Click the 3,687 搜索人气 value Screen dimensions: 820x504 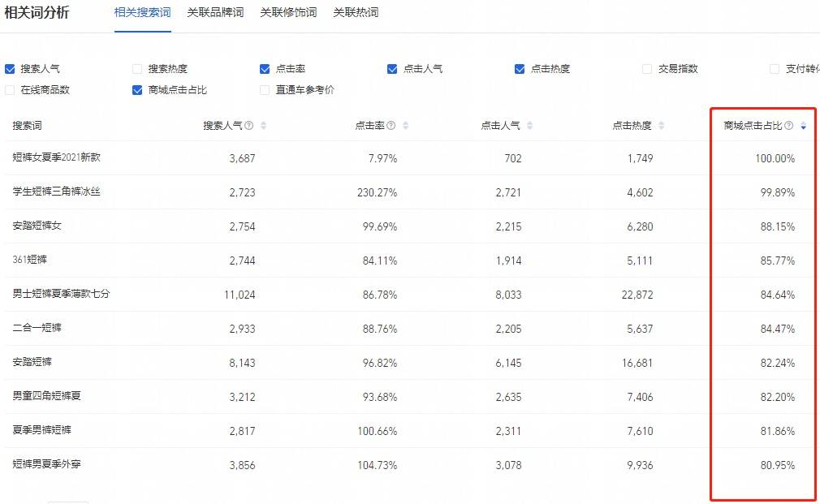click(242, 158)
